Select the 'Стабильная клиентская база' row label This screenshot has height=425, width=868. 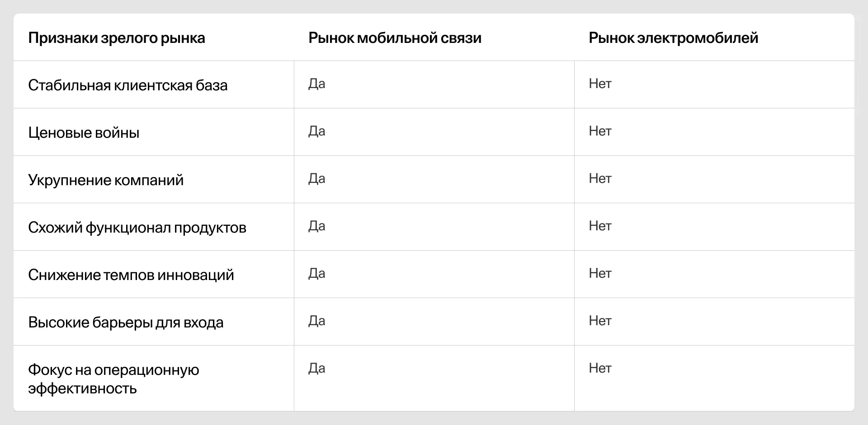[127, 85]
